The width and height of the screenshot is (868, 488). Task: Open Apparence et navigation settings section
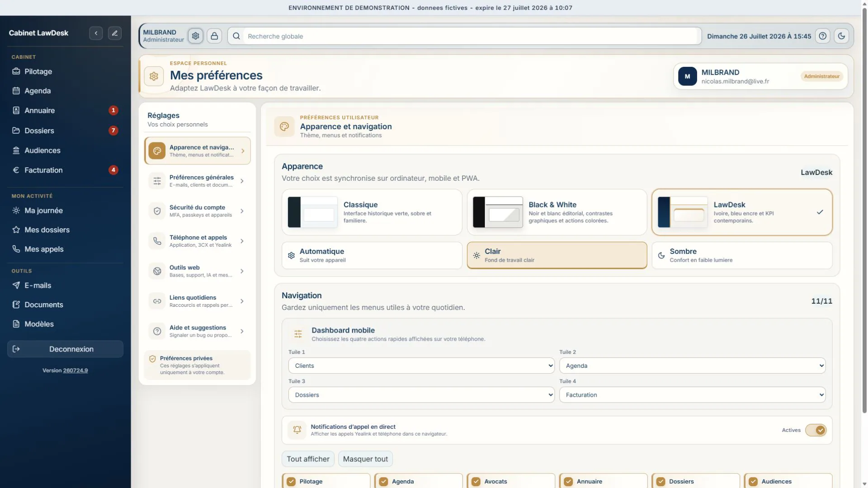click(x=197, y=150)
